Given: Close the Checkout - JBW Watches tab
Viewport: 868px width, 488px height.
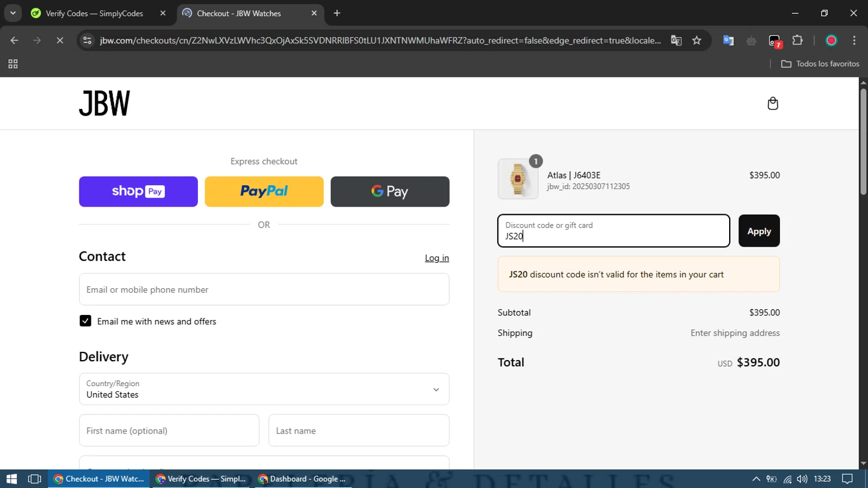Looking at the screenshot, I should (314, 13).
